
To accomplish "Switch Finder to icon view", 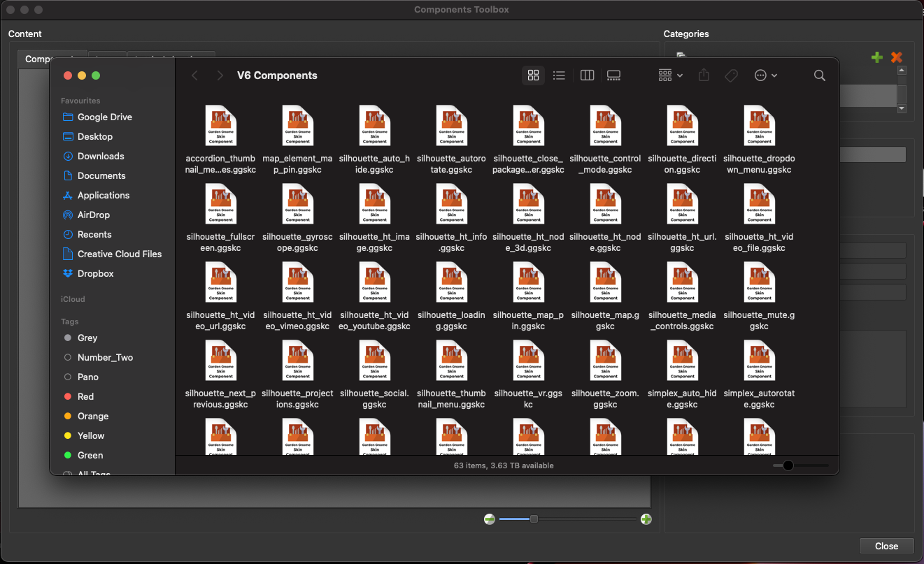I will pos(534,75).
